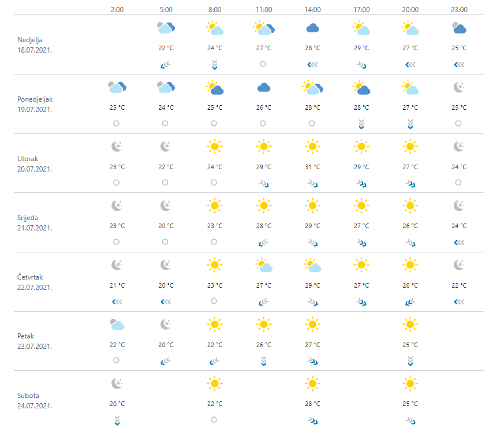
Task: Click the night cloud icon for Nedjelja at 23:00
Action: (459, 28)
